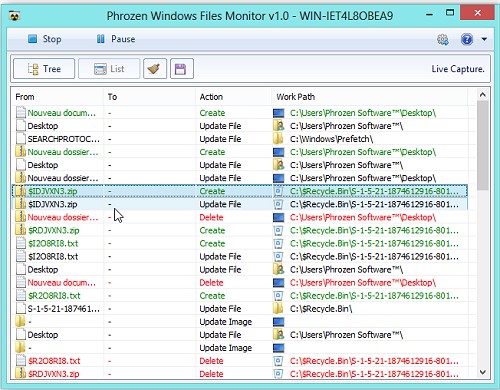Viewport: 500px width, 390px height.
Task: Select the S-1-5-21-187461... row
Action: 239,309
